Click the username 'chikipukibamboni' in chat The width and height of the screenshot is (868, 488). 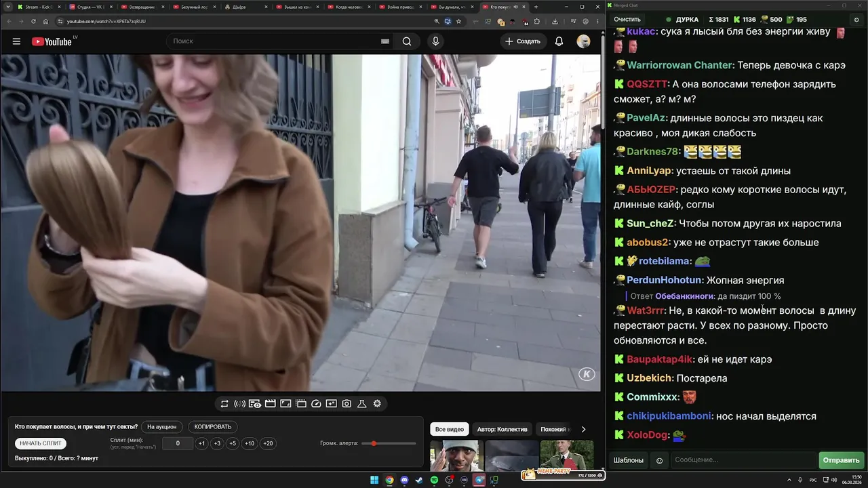pos(669,416)
